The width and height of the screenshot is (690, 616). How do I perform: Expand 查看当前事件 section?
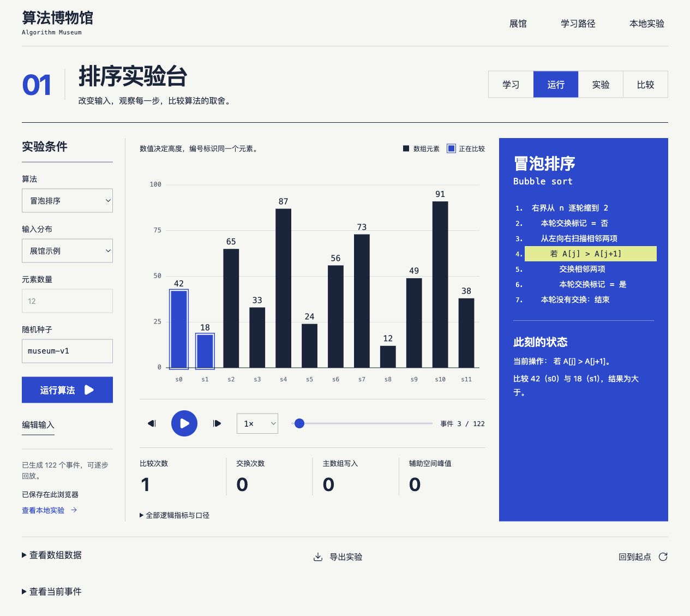pos(52,591)
